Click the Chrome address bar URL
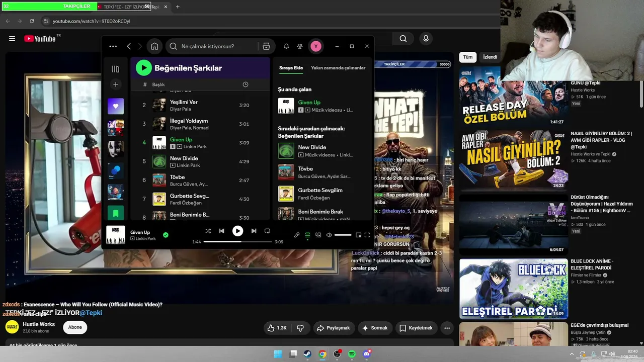The image size is (644, 362). pos(92,21)
